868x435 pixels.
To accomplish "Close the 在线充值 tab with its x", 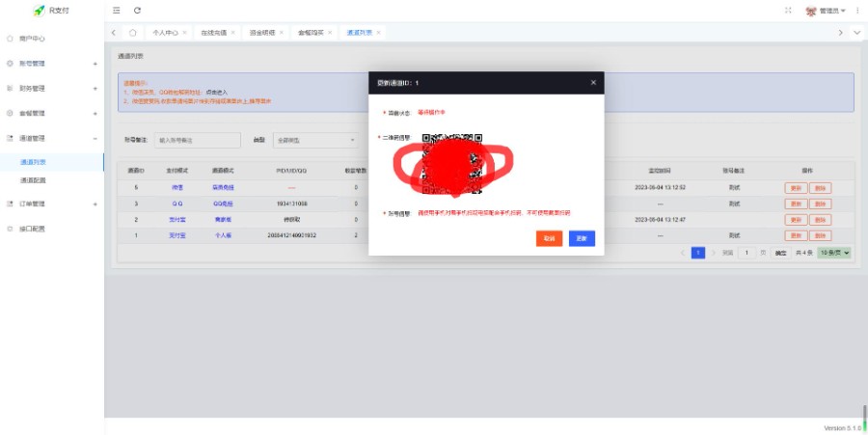I will pyautogui.click(x=232, y=33).
